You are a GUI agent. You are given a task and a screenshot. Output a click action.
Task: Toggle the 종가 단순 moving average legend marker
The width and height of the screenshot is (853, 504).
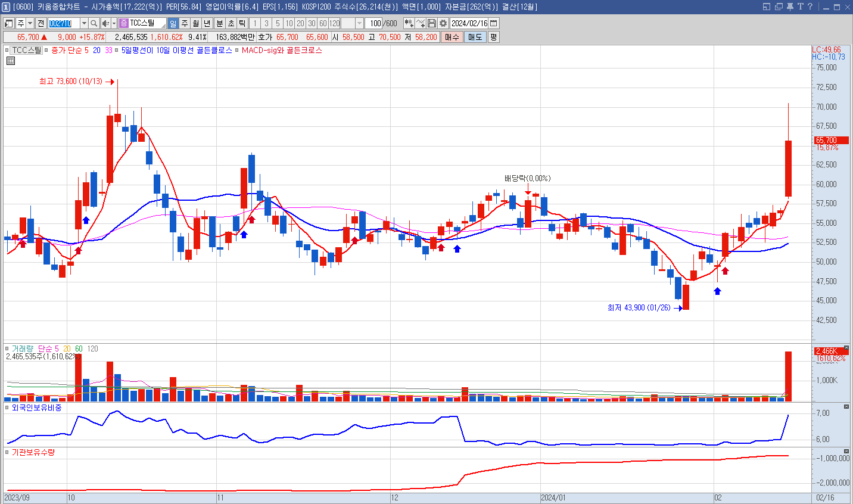click(x=47, y=51)
